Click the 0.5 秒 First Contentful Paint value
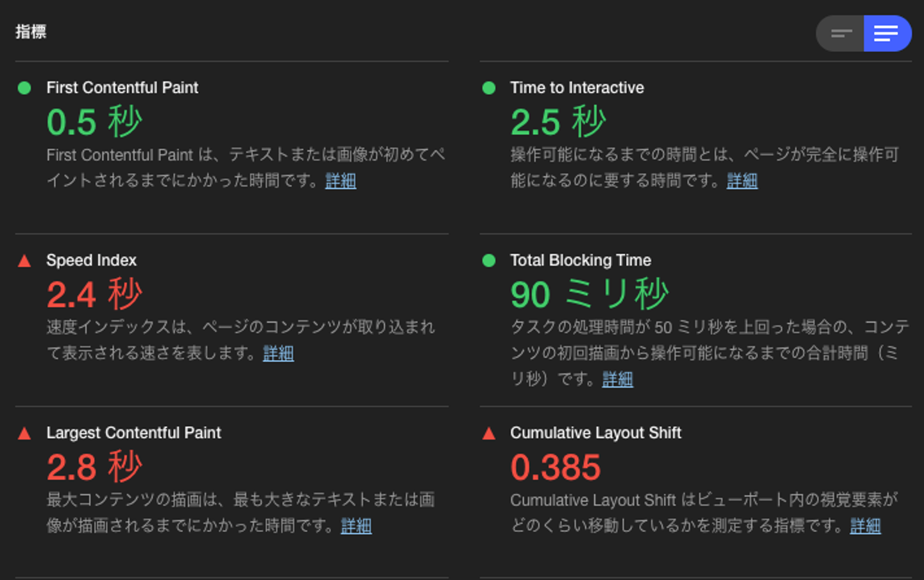 point(94,122)
